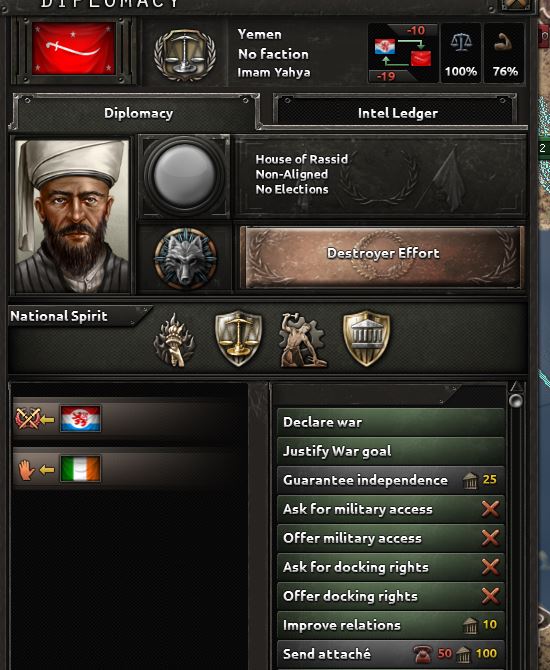Switch to the Intel Ledger tab

pos(395,113)
